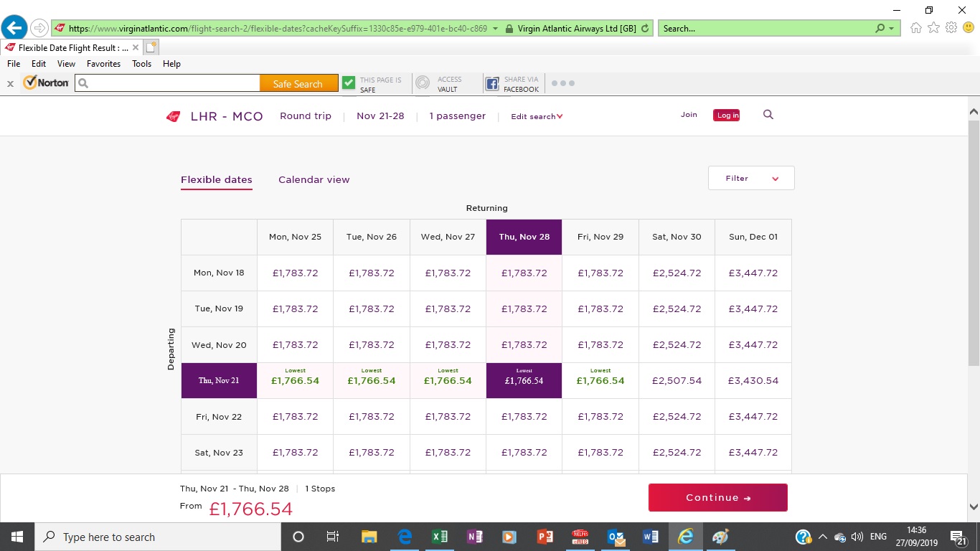Click the page scrollbar down arrow
This screenshot has height=551, width=980.
pyautogui.click(x=974, y=507)
